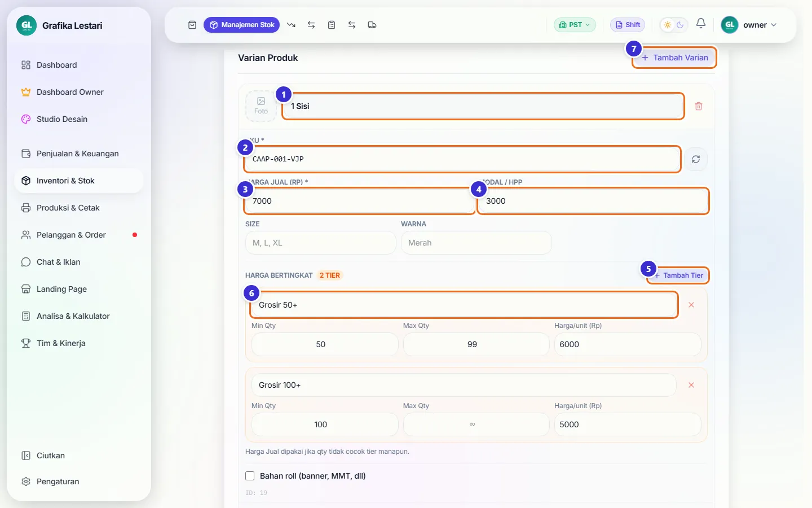Select Manajemen Stok tab
This screenshot has height=508, width=812.
pos(241,25)
